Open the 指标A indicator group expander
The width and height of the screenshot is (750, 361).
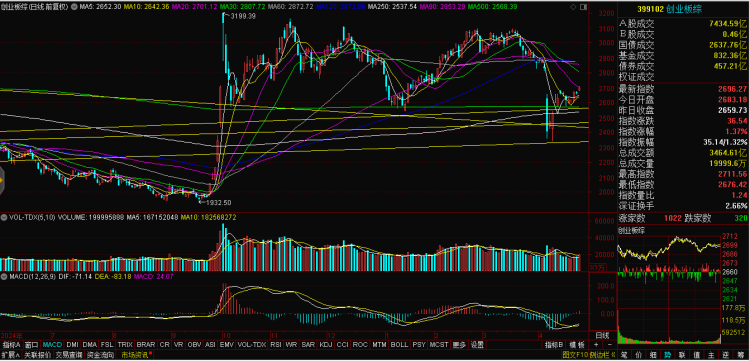point(12,345)
